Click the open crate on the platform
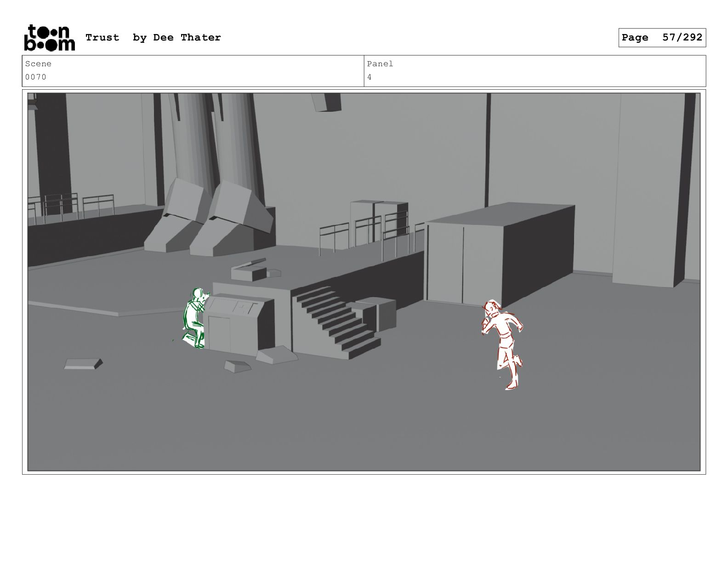 (249, 270)
